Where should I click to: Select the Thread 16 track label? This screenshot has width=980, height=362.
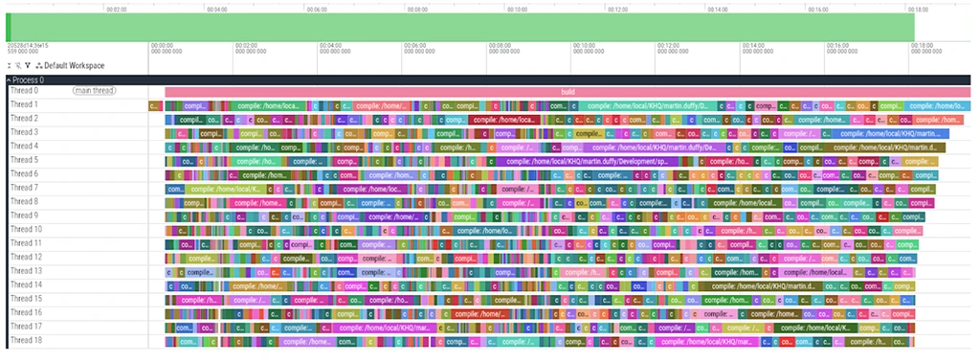coord(26,312)
